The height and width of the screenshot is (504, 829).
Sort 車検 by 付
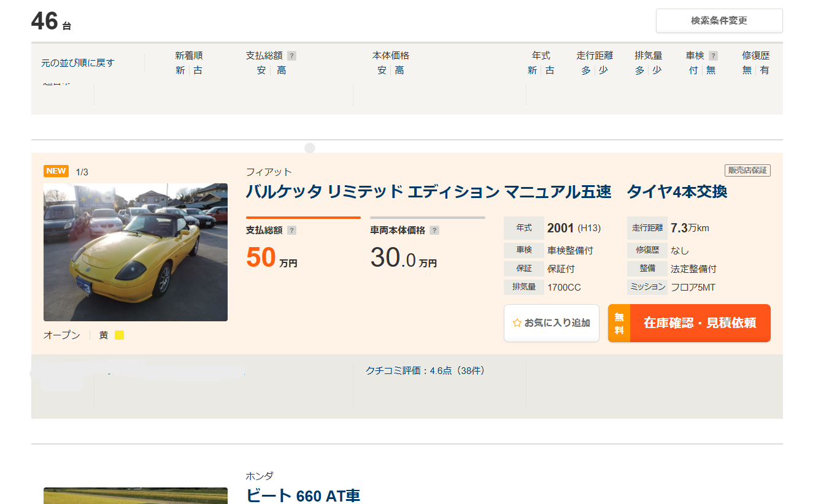(693, 70)
